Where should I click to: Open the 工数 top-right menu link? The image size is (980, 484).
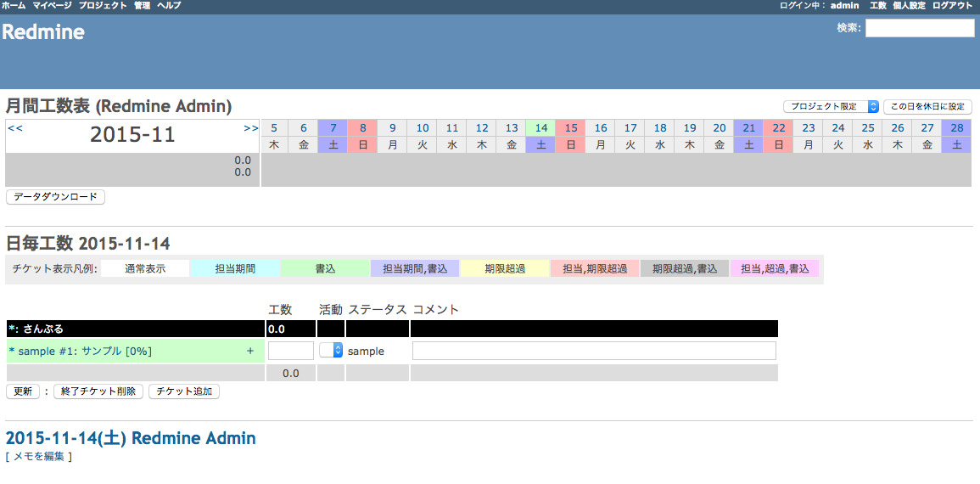[878, 5]
